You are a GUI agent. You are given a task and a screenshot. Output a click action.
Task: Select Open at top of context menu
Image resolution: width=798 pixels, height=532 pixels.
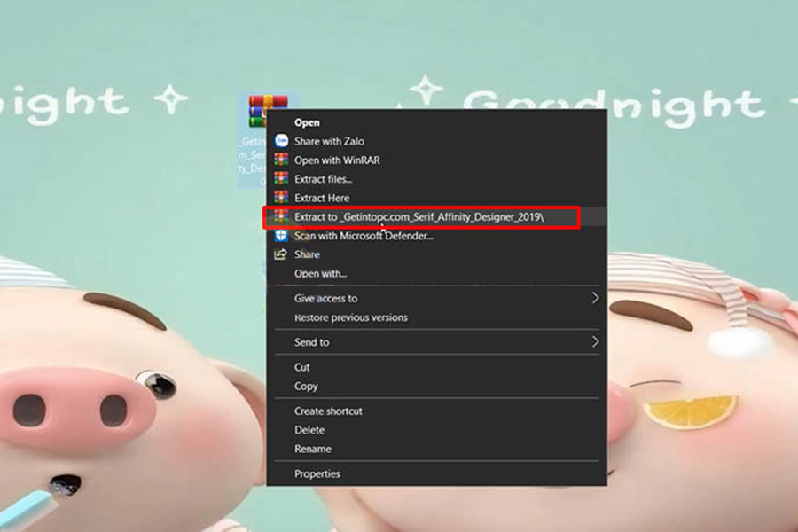point(307,122)
